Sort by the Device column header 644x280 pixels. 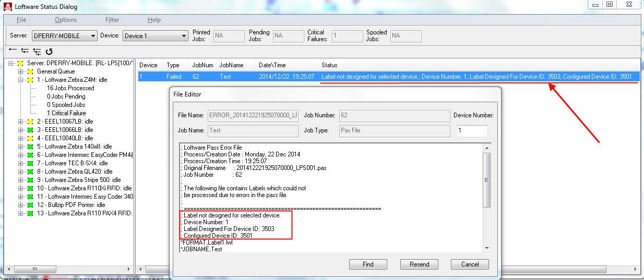pos(149,65)
